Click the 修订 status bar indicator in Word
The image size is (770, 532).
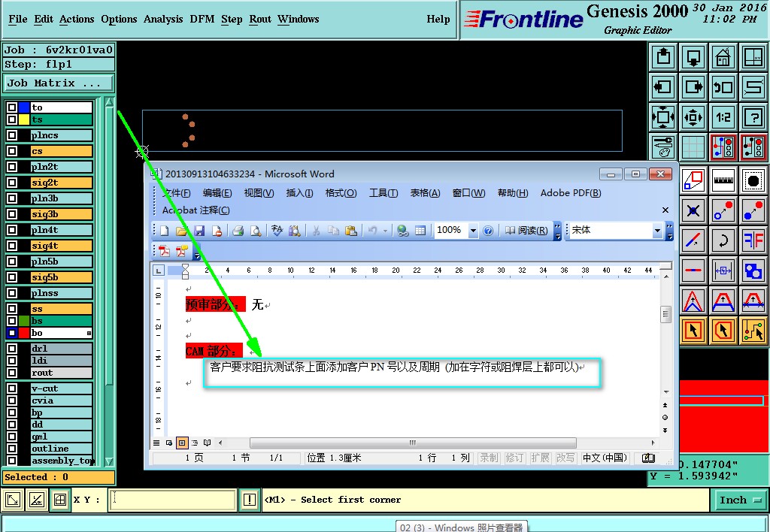click(x=514, y=458)
